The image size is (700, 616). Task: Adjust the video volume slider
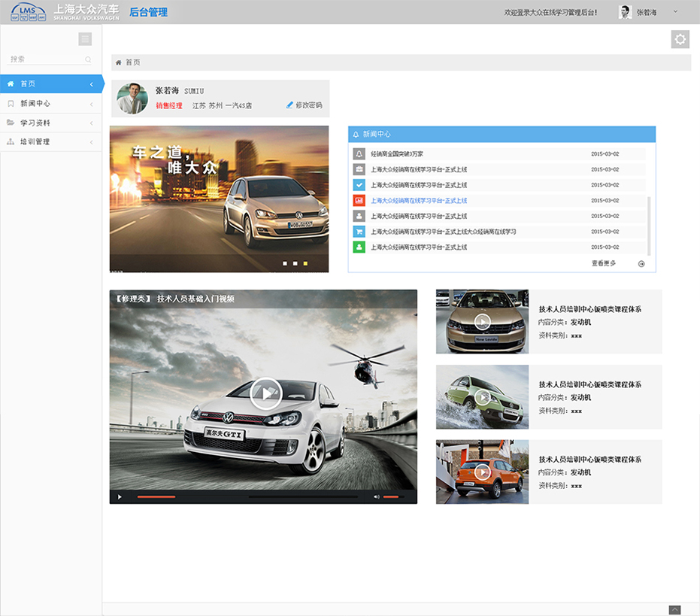(x=392, y=497)
